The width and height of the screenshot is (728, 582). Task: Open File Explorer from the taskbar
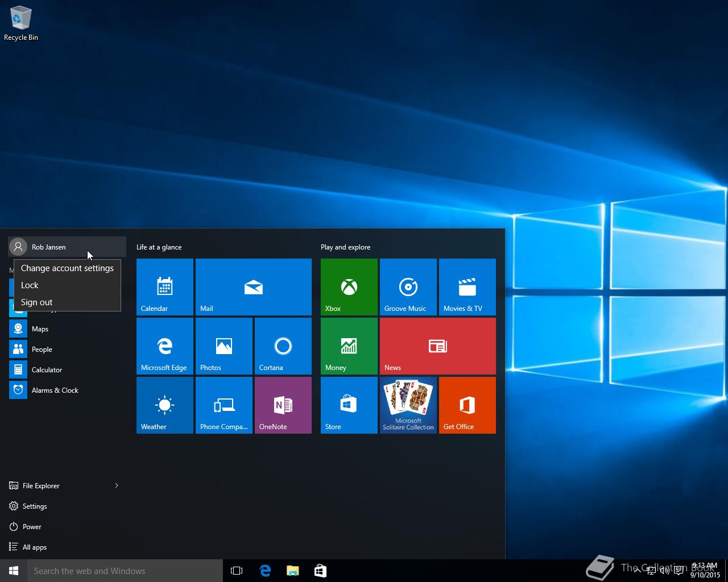[292, 571]
